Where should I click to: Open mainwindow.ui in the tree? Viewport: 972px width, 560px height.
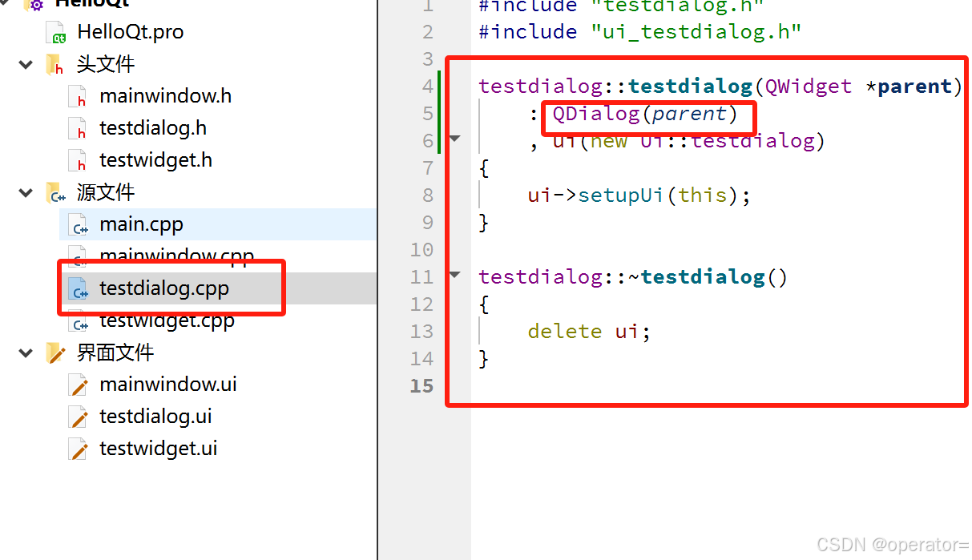pos(168,385)
